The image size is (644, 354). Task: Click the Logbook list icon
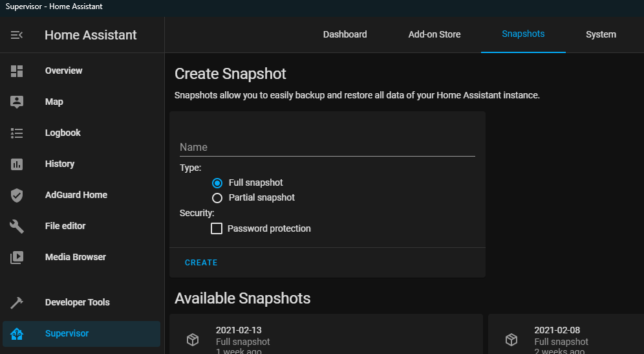[x=17, y=133]
